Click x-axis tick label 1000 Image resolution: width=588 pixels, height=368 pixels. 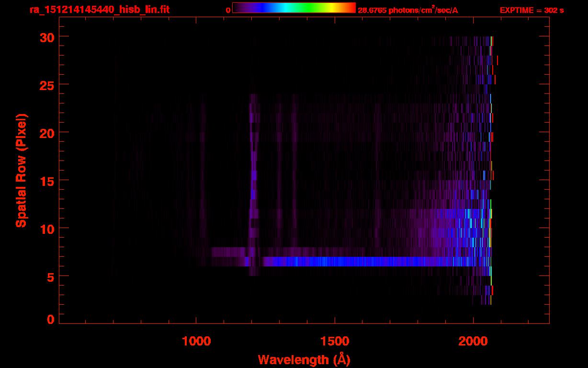(196, 341)
